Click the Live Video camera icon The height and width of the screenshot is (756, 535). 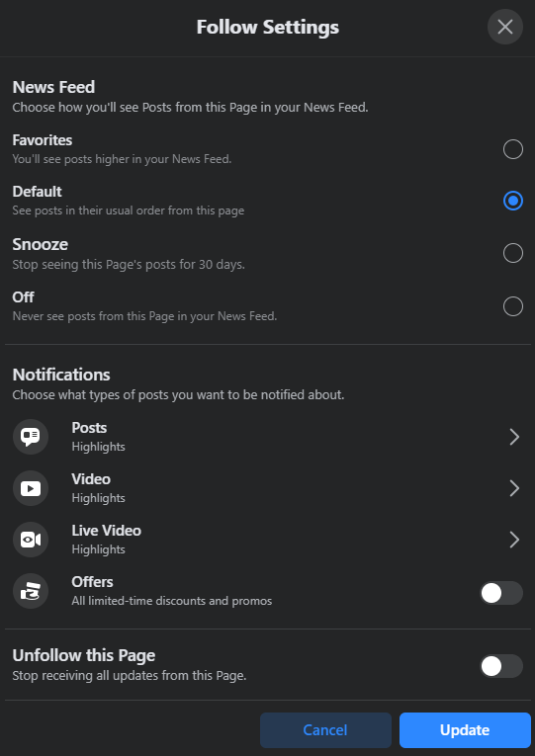tap(31, 540)
